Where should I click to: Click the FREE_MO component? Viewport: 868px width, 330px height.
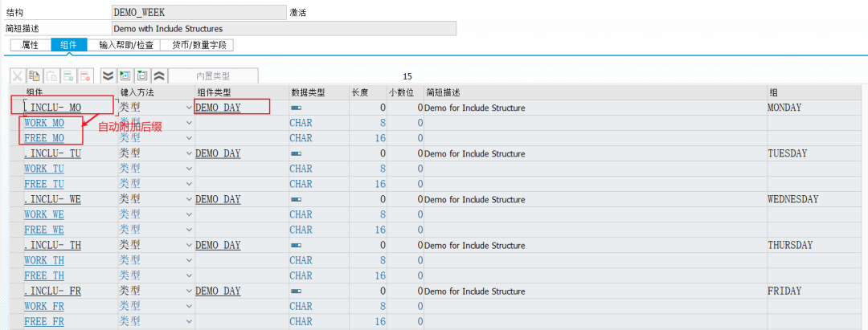tap(44, 138)
